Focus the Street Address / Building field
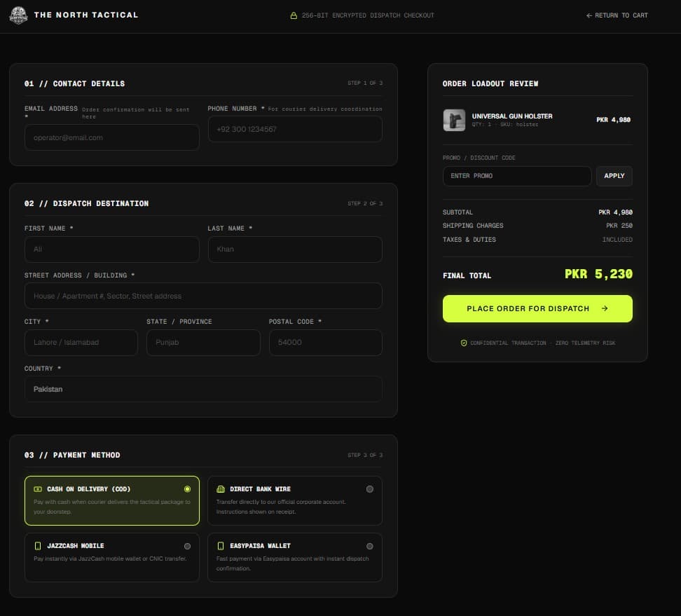Screen dimensions: 681x616 click(203, 296)
